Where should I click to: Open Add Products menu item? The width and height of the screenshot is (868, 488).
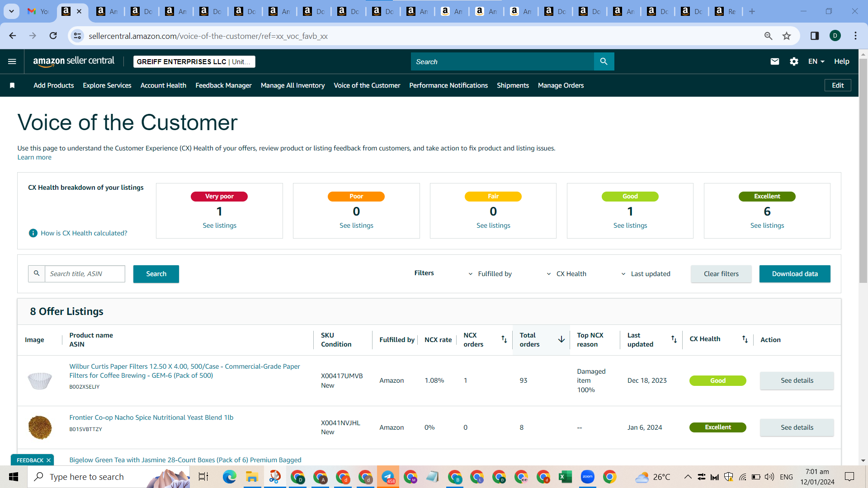click(53, 85)
